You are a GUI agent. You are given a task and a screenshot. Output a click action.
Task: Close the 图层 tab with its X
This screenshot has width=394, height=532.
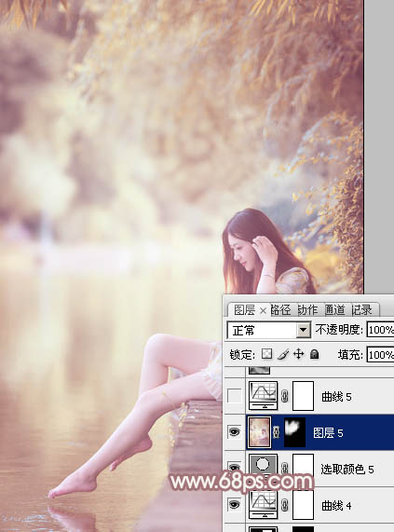coord(263,310)
